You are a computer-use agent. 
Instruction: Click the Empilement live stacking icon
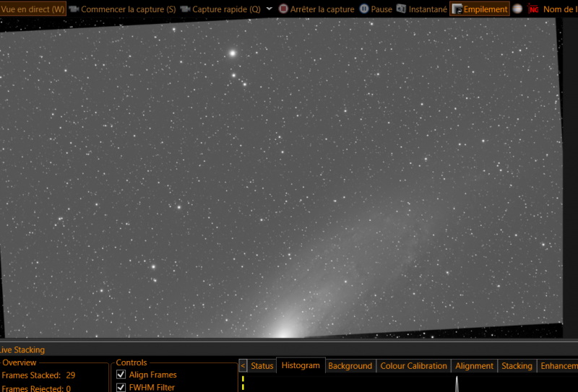(x=457, y=9)
